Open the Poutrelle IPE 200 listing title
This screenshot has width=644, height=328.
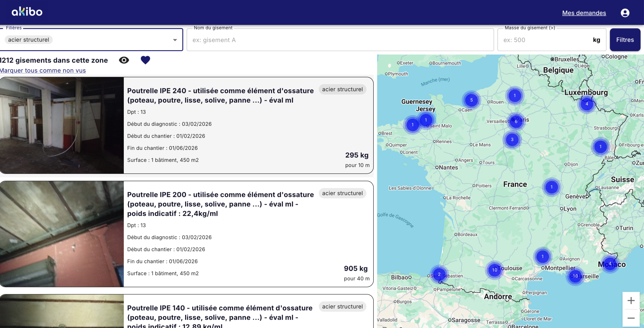click(220, 204)
